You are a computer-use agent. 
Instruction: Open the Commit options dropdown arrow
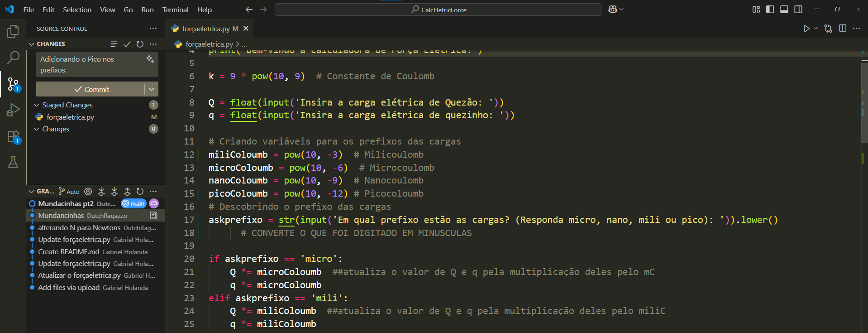[x=152, y=89]
